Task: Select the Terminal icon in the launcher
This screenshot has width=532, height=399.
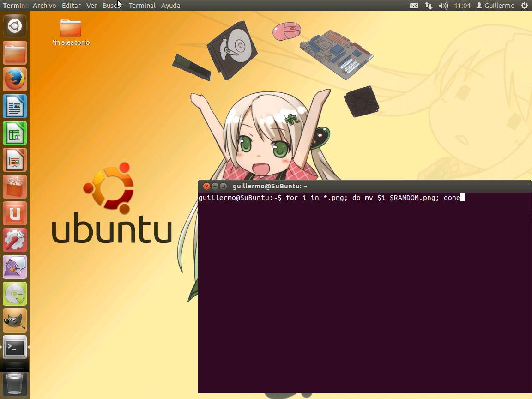Action: [x=15, y=347]
